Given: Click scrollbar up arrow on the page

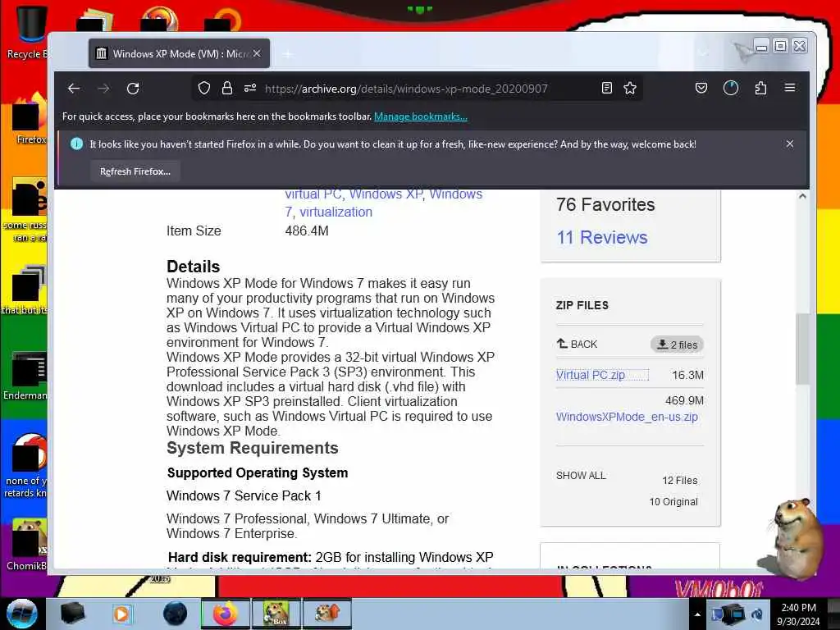Looking at the screenshot, I should click(x=802, y=196).
